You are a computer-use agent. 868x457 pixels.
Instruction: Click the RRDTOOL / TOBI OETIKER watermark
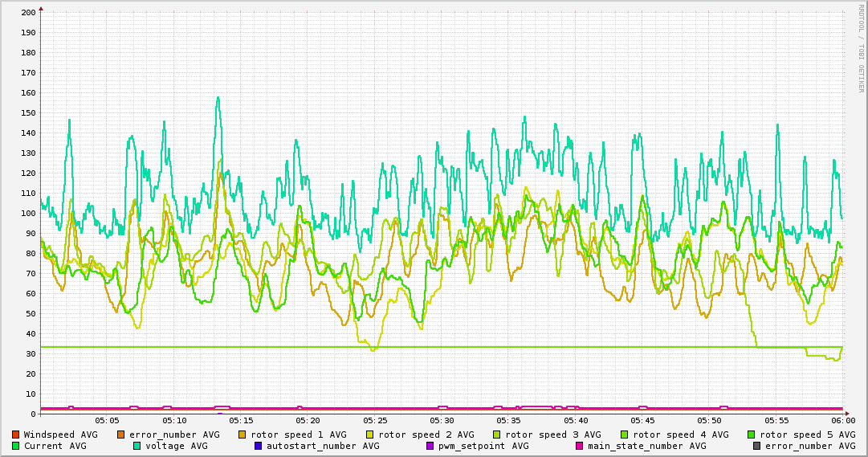coord(861,48)
